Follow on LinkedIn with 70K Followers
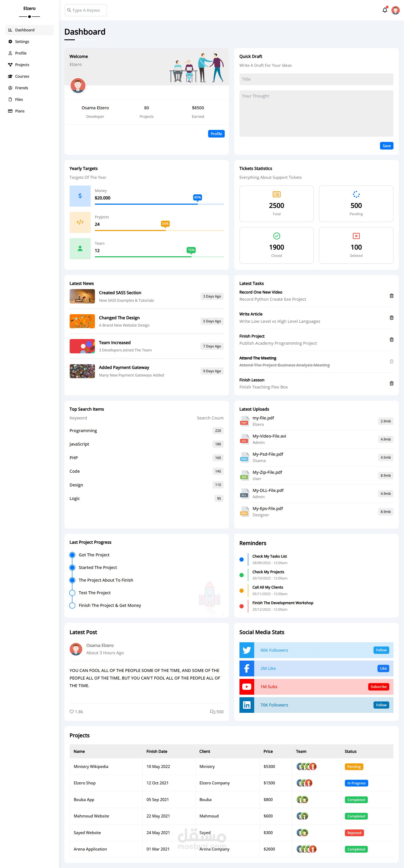The image size is (404, 868). (381, 705)
